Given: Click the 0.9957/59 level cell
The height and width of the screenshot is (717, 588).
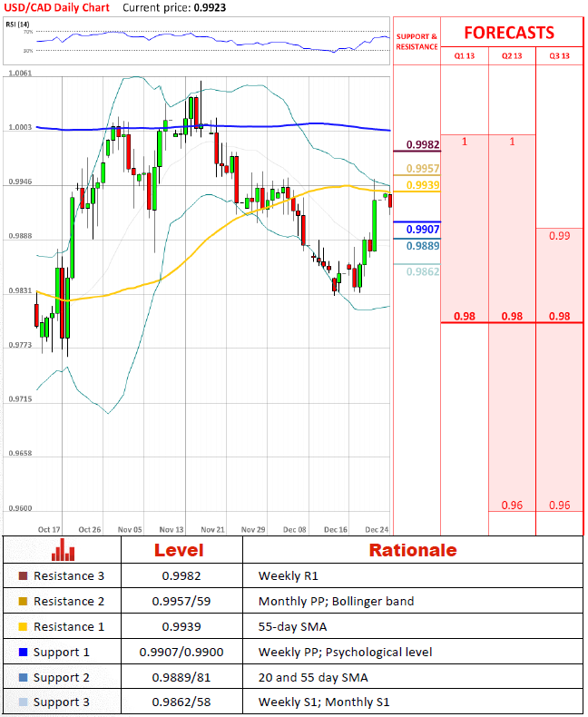Looking at the screenshot, I should [x=181, y=601].
